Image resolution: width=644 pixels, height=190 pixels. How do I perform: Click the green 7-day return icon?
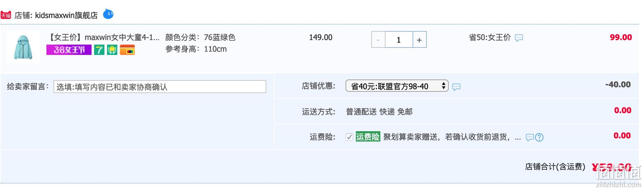coord(99,50)
